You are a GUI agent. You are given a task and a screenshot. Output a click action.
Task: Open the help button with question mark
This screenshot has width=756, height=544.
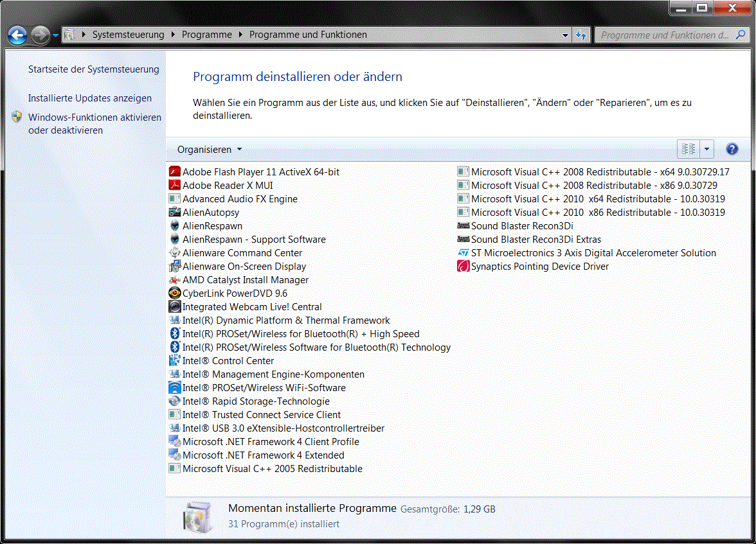tap(732, 150)
